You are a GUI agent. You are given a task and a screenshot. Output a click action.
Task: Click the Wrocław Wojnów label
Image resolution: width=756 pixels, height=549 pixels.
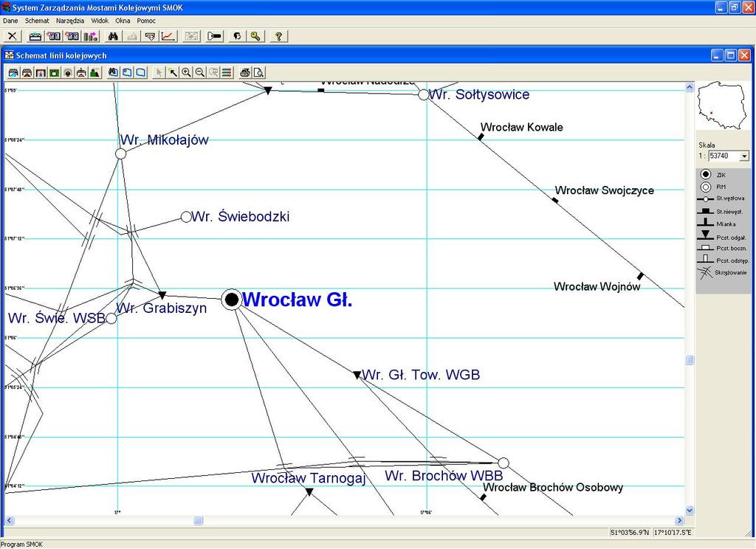point(597,287)
